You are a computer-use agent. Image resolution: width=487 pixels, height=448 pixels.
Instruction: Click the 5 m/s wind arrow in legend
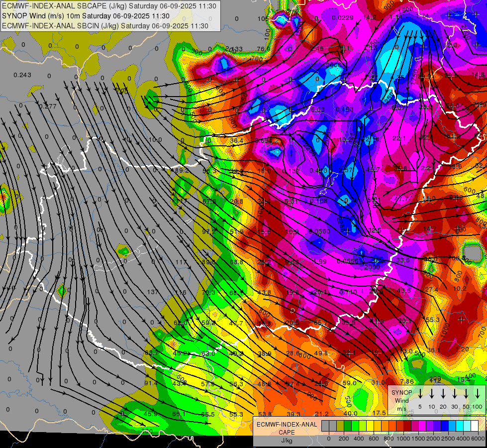coord(420,393)
